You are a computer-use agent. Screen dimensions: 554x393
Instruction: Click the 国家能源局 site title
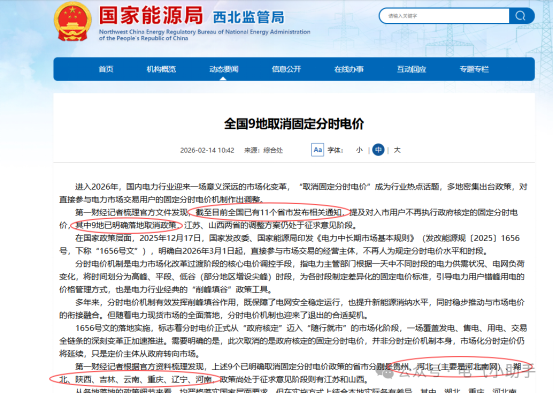[x=151, y=16]
